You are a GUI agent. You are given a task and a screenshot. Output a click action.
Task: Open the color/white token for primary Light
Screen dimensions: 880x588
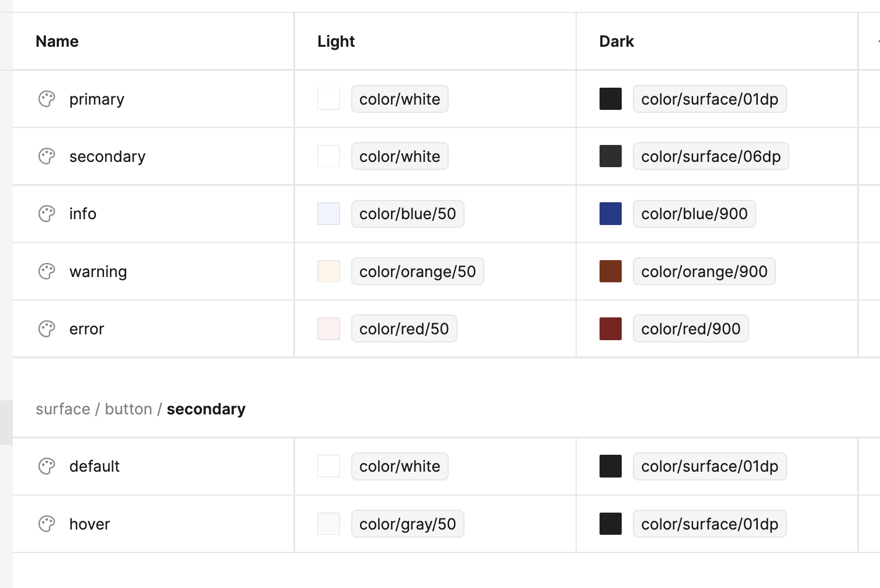[x=400, y=99]
